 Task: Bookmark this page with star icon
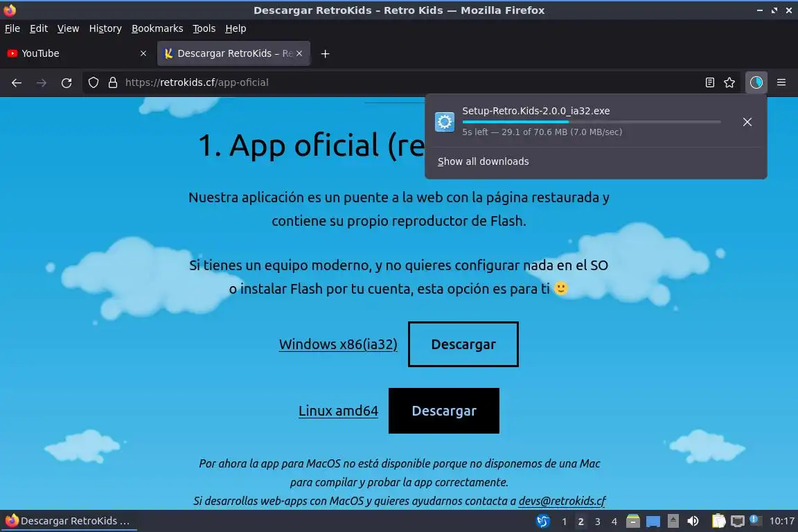click(729, 82)
